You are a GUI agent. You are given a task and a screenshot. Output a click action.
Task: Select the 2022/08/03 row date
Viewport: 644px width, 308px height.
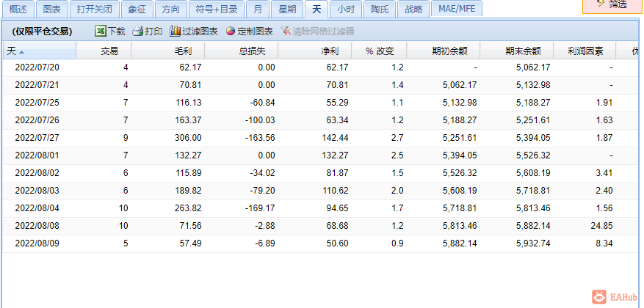pyautogui.click(x=37, y=191)
